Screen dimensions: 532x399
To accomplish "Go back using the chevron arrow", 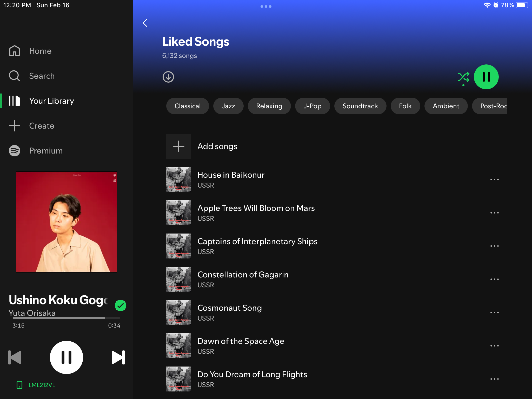I will tap(145, 23).
